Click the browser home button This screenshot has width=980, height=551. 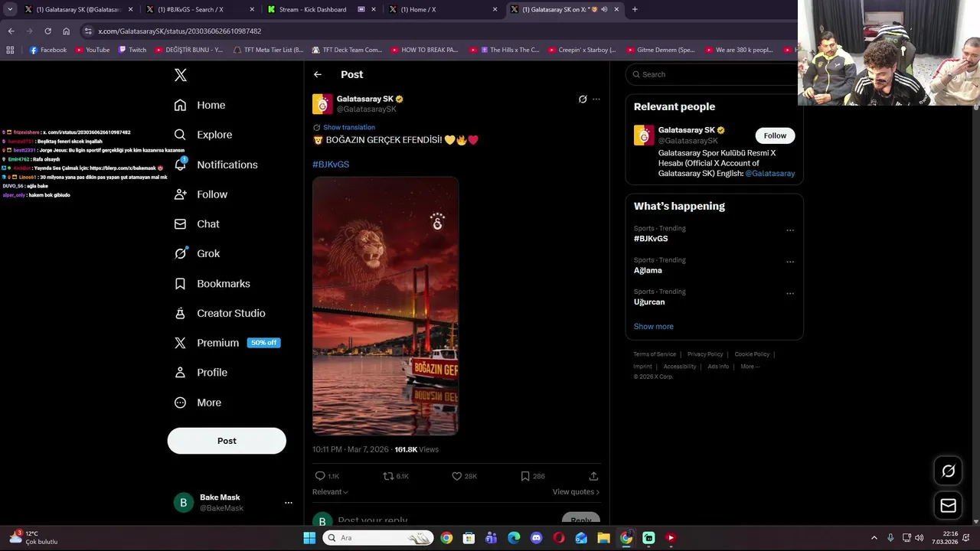(67, 31)
